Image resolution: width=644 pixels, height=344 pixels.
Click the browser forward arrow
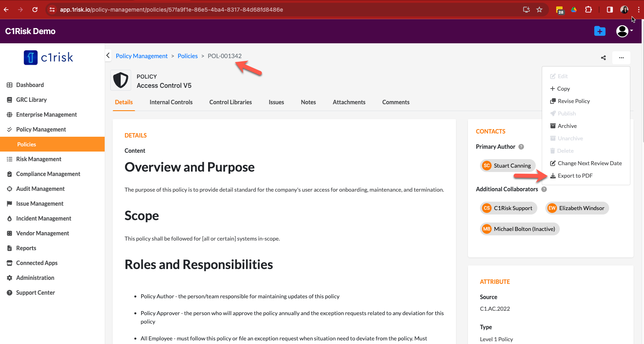[x=20, y=10]
